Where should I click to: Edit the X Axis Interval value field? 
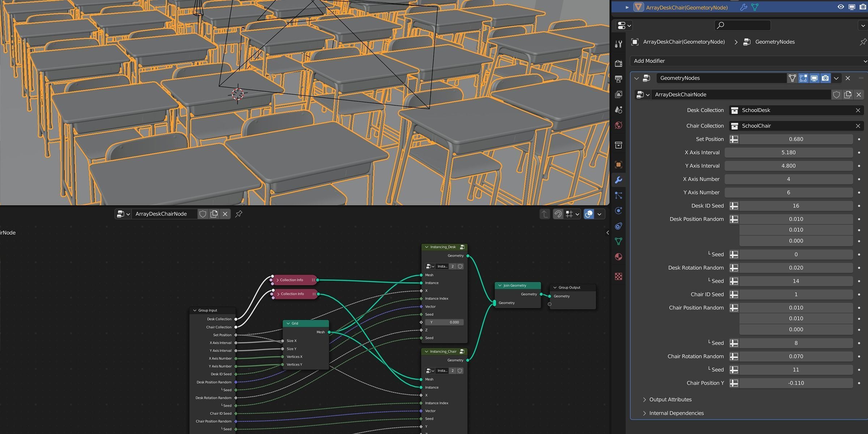(788, 152)
